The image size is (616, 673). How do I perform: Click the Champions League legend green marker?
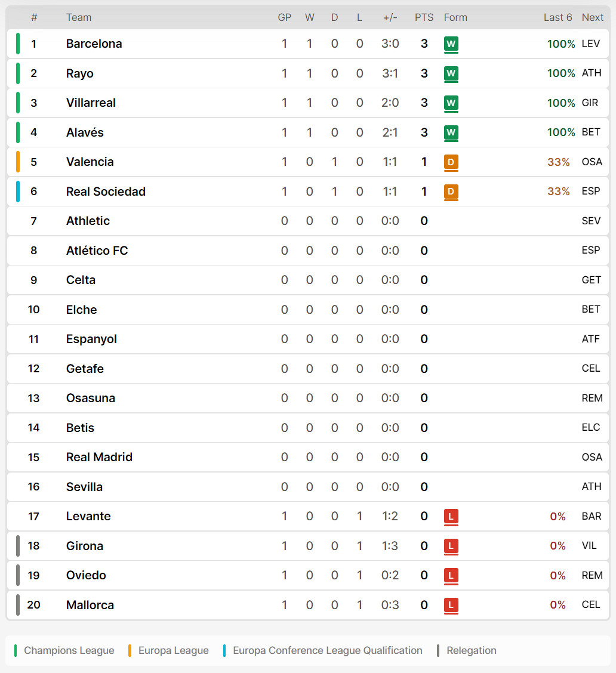16,651
